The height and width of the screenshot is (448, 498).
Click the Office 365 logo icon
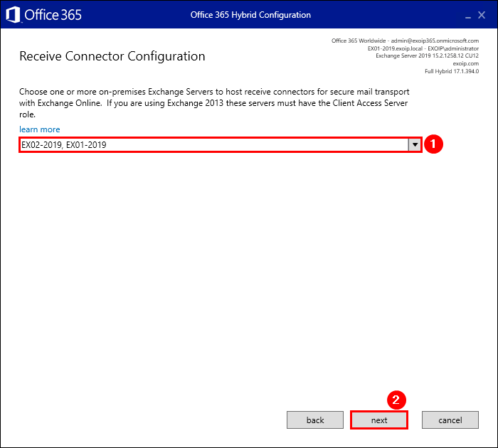click(14, 14)
